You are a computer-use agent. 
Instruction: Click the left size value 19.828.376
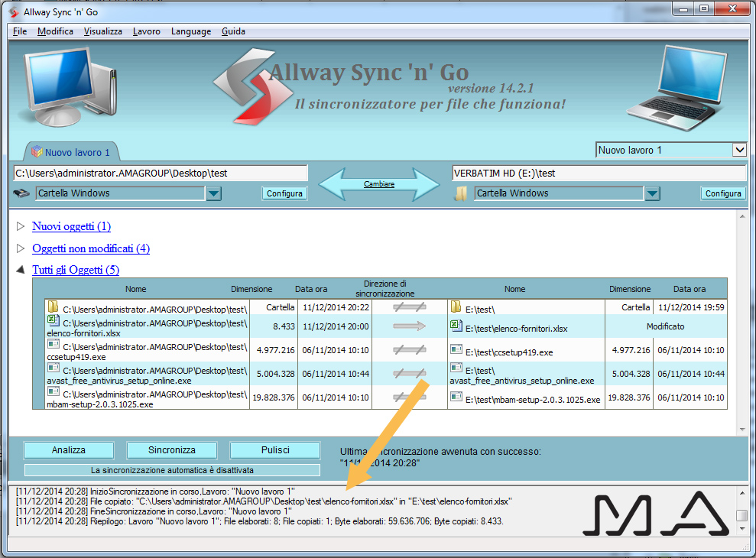[x=274, y=397]
